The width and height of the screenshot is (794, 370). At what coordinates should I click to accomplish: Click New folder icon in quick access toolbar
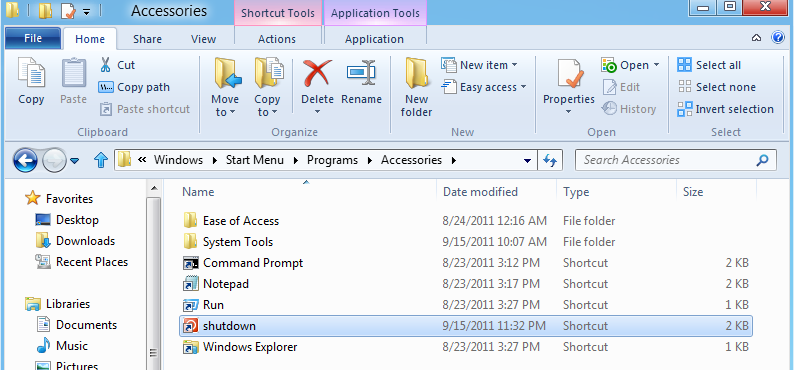45,11
